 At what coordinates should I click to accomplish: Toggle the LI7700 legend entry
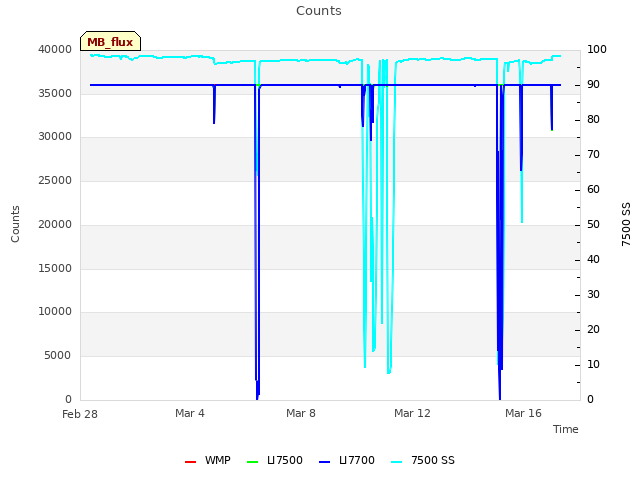point(347,460)
